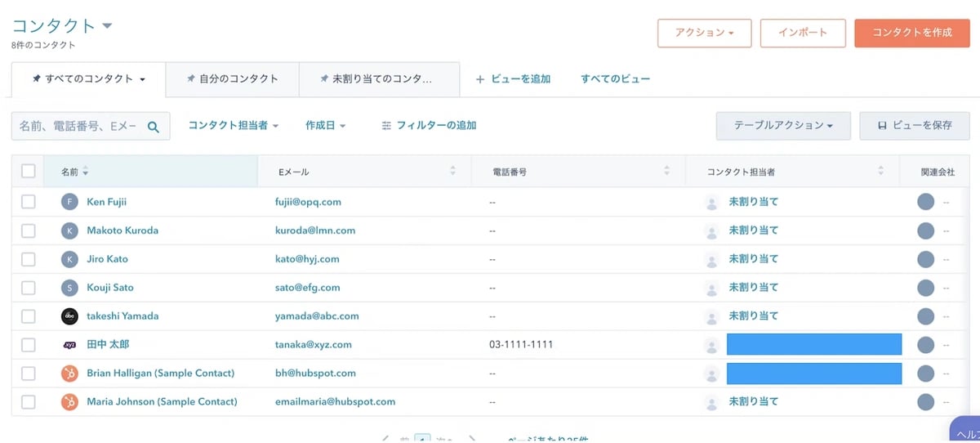Open すべてのビュー
The height and width of the screenshot is (443, 980).
616,79
